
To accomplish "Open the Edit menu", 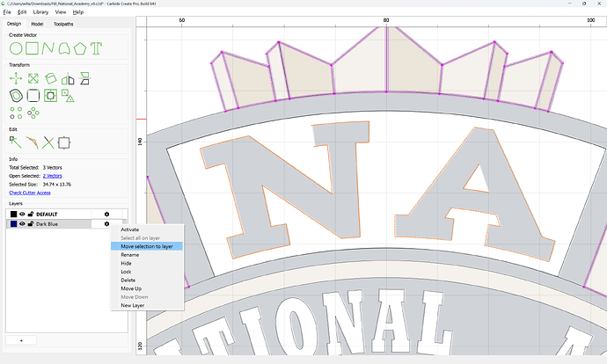I will (x=22, y=12).
